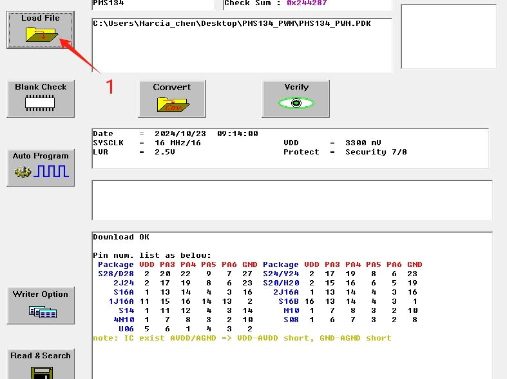Click the Verify eye icon
Viewport: 507px width, 379px height.
[296, 103]
